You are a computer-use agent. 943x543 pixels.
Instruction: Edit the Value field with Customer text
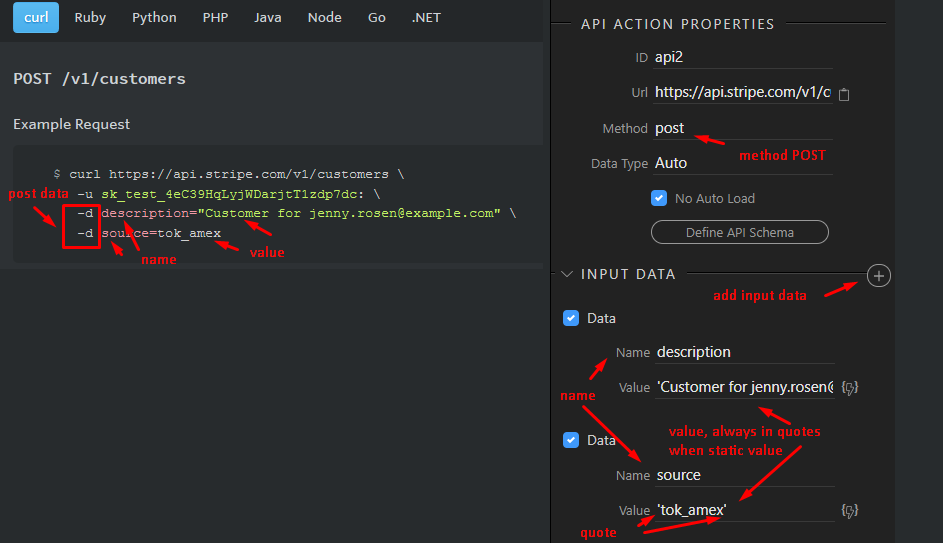745,387
